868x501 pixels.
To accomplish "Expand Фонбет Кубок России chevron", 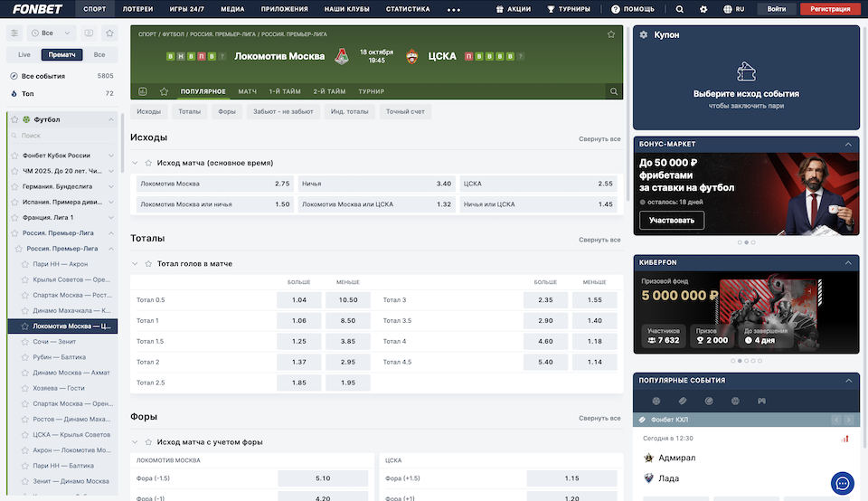I will pyautogui.click(x=110, y=156).
